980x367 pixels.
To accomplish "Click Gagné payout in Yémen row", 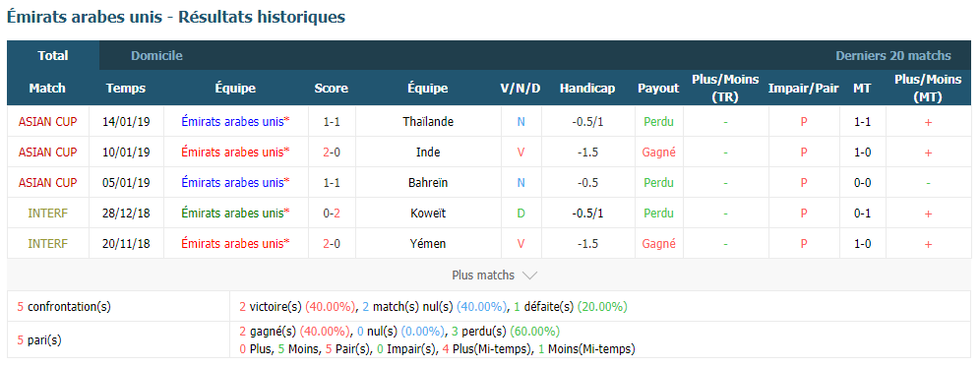I will [x=659, y=244].
